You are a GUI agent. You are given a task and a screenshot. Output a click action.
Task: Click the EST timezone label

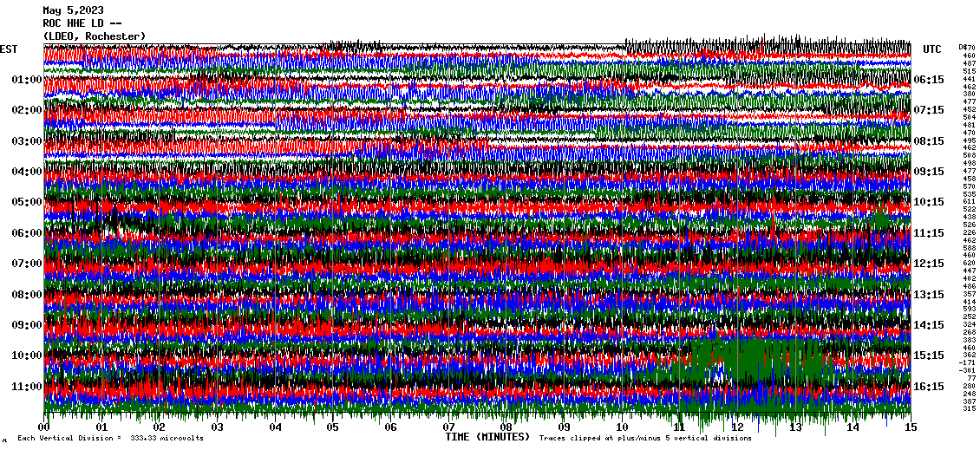pos(9,49)
